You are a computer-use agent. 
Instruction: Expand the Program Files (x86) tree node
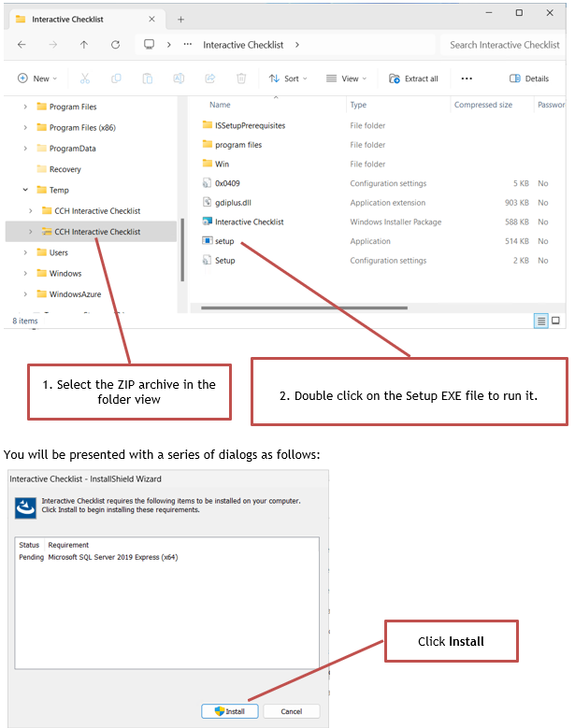coord(25,127)
